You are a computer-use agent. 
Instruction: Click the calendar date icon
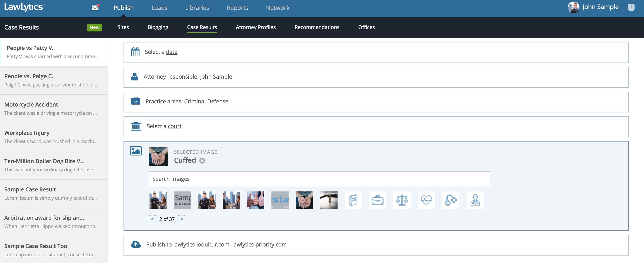tap(135, 52)
